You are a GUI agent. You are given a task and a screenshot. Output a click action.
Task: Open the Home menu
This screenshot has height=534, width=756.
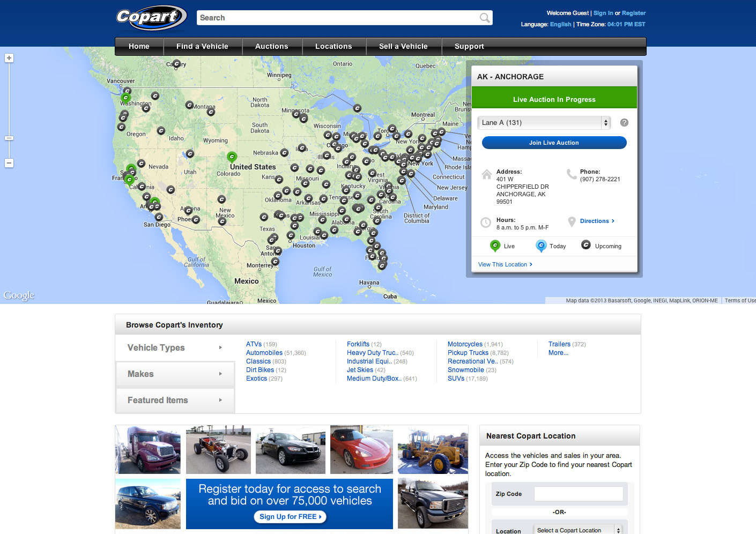tap(139, 47)
